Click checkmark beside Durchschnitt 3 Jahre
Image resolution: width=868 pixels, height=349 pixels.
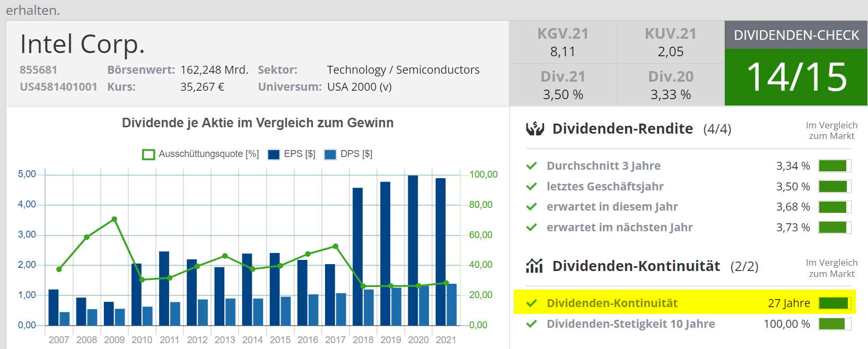[531, 166]
